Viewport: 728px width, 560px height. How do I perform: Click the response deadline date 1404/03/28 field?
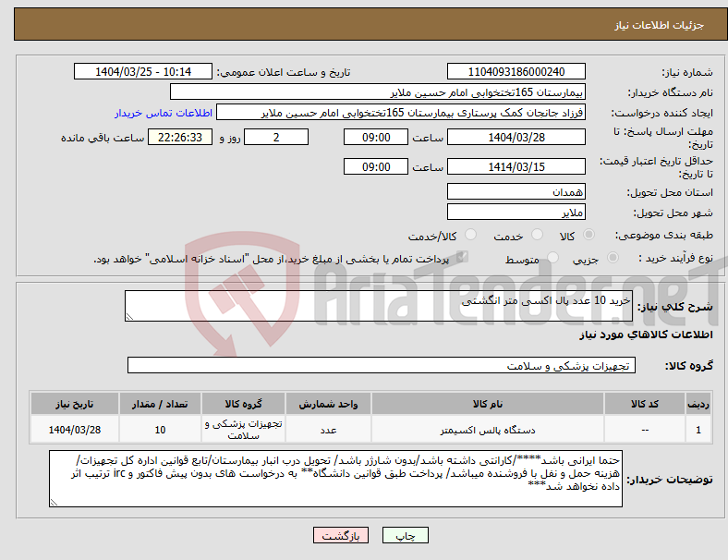pos(516,138)
